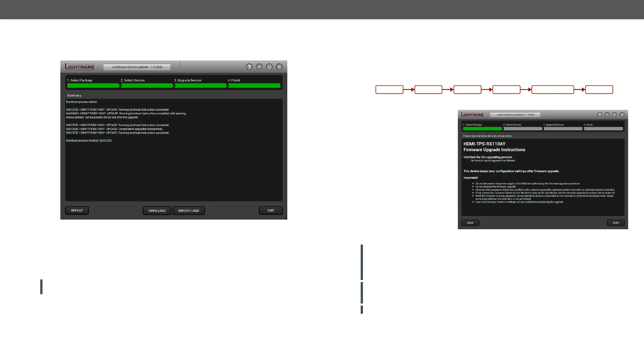Click the REPEAT button
The height and width of the screenshot is (362, 644).
point(77,211)
